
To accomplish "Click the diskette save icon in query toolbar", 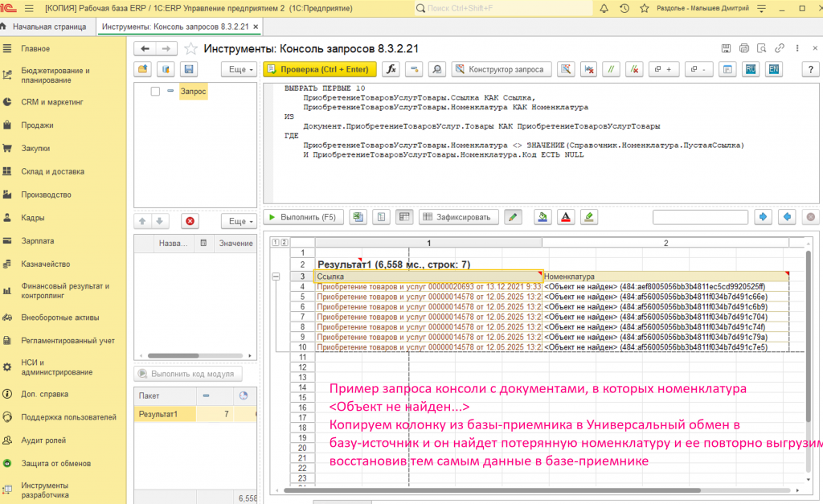I will 189,69.
